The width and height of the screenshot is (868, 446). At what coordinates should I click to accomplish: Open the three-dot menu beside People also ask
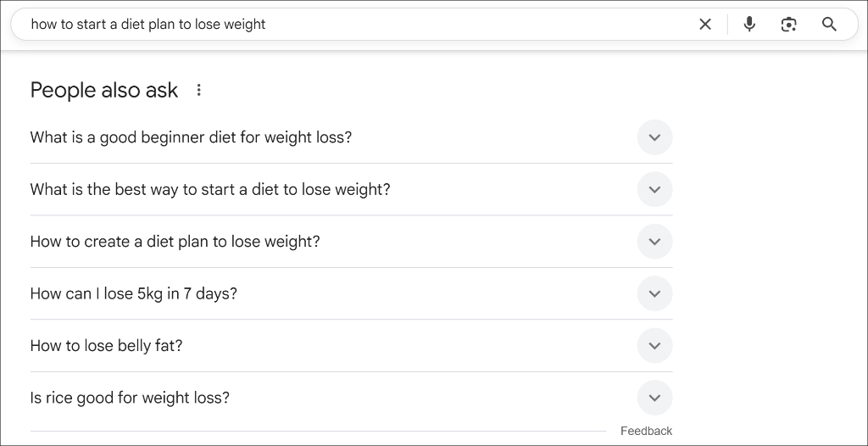198,91
